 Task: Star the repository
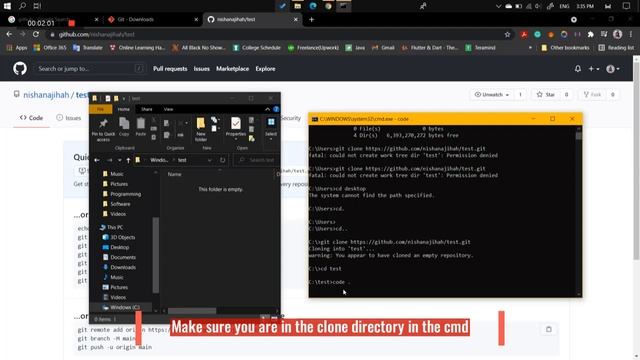(546, 95)
